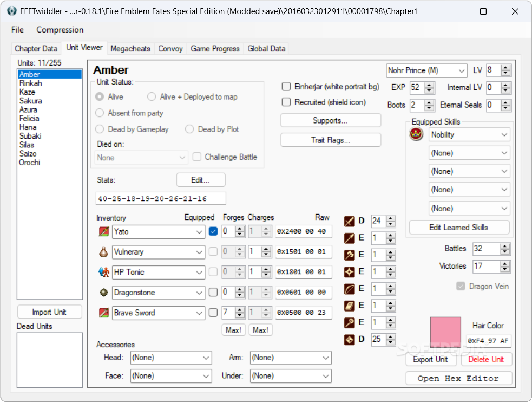Click Edit Learned Skills button
This screenshot has height=402, width=532.
click(x=459, y=227)
